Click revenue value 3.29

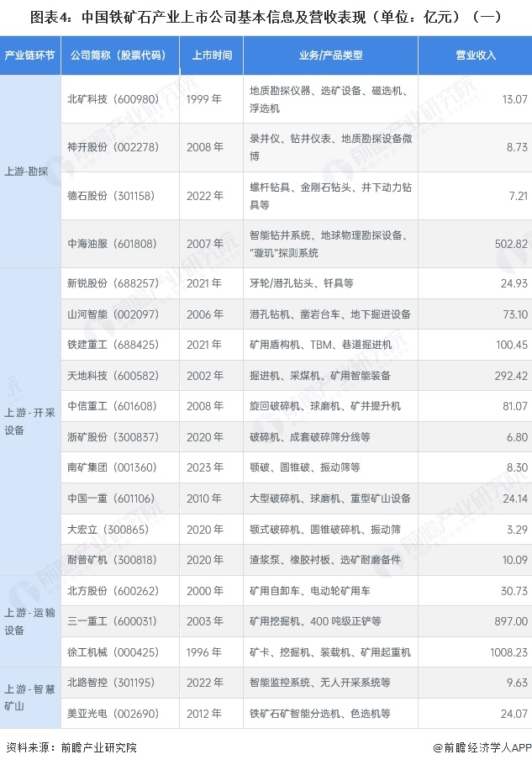[518, 530]
